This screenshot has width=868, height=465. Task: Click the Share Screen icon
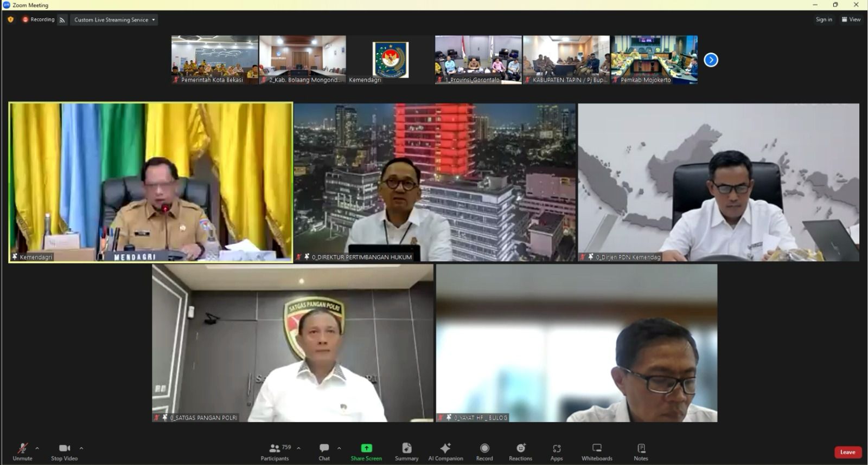[x=366, y=448]
